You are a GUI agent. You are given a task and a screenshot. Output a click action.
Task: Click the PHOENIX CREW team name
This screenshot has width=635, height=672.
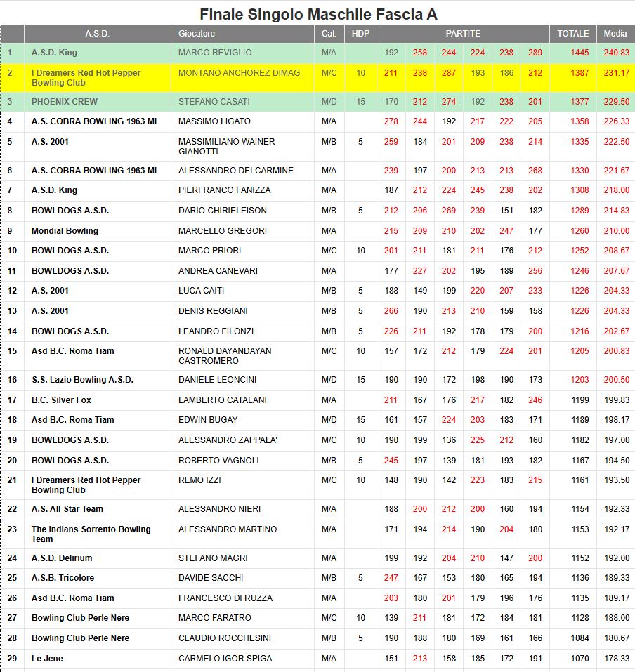pos(65,102)
